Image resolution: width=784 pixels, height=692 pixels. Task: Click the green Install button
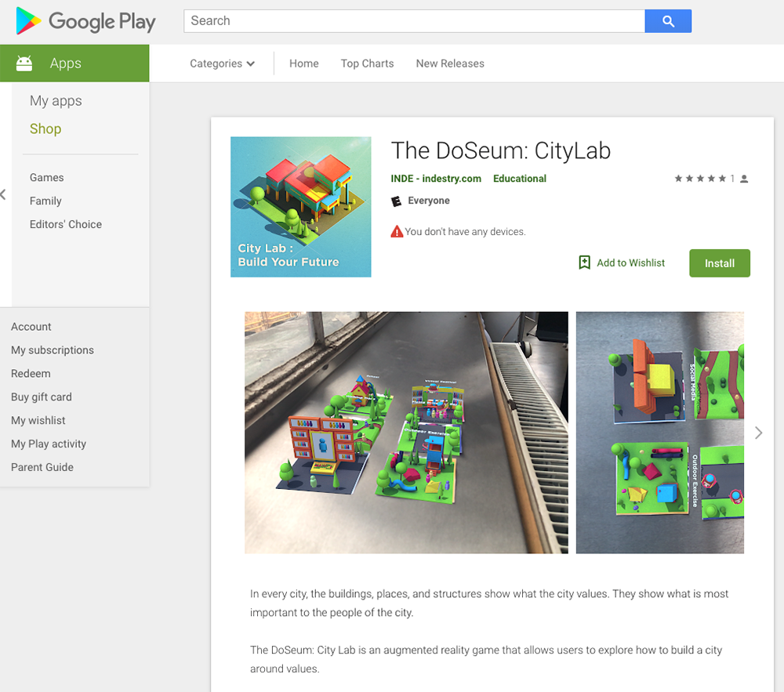point(720,263)
